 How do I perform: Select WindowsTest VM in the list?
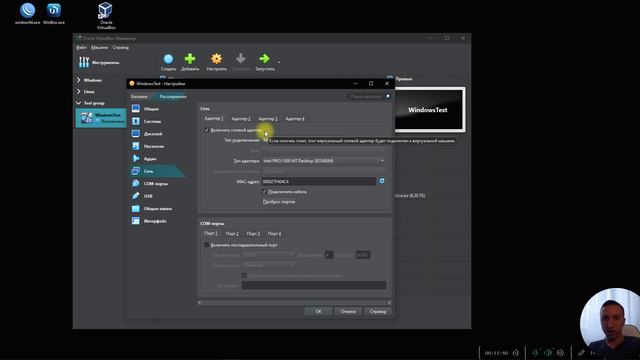[x=101, y=118]
